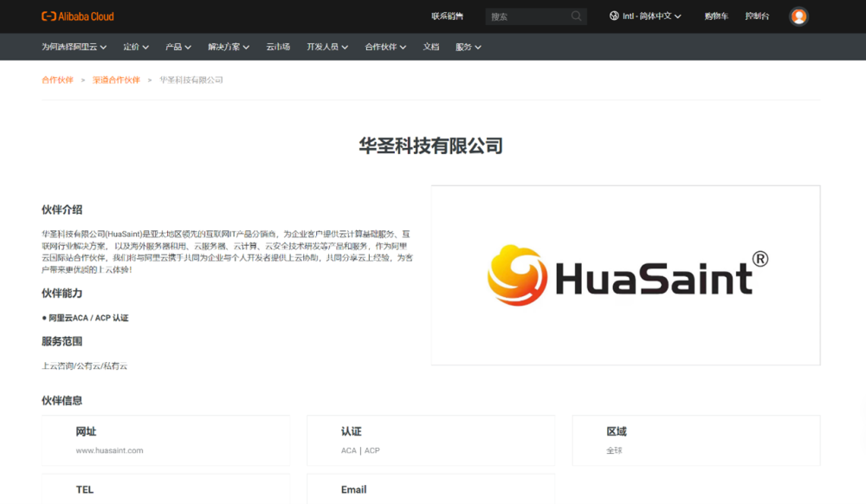Open the 文档 menu item
This screenshot has width=866, height=504.
pyautogui.click(x=430, y=47)
